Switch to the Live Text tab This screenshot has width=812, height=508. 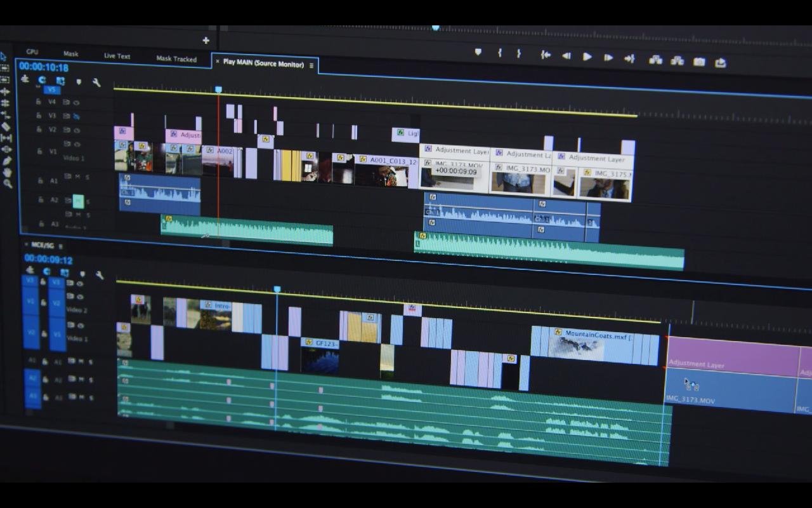point(116,56)
